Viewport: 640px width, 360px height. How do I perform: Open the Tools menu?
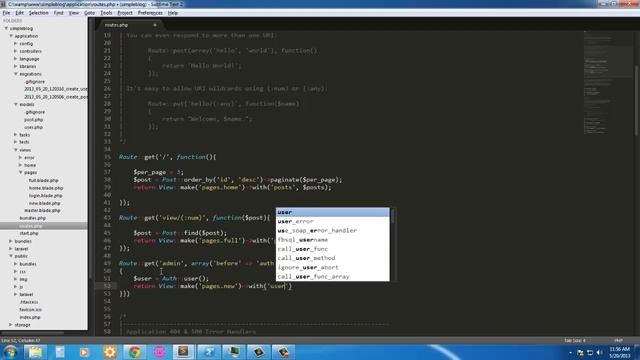(106, 13)
